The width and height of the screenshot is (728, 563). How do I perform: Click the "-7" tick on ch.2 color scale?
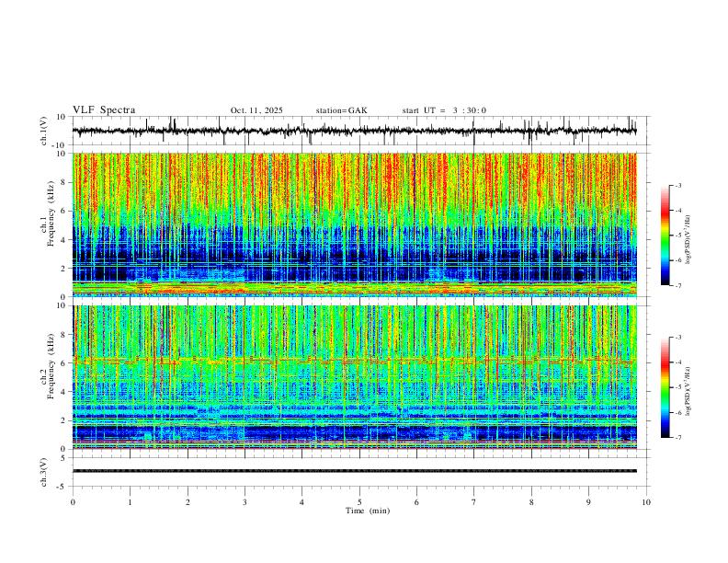(678, 438)
